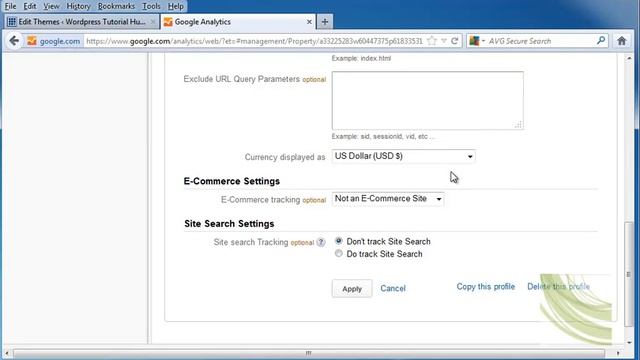This screenshot has width=640, height=360.
Task: Click the horizontal scrollbar right arrow
Action: 618,353
